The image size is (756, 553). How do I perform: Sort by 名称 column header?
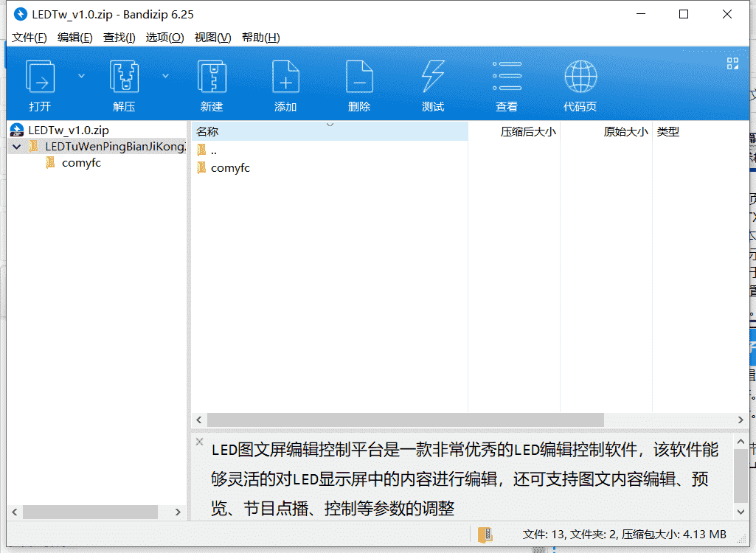click(x=330, y=131)
